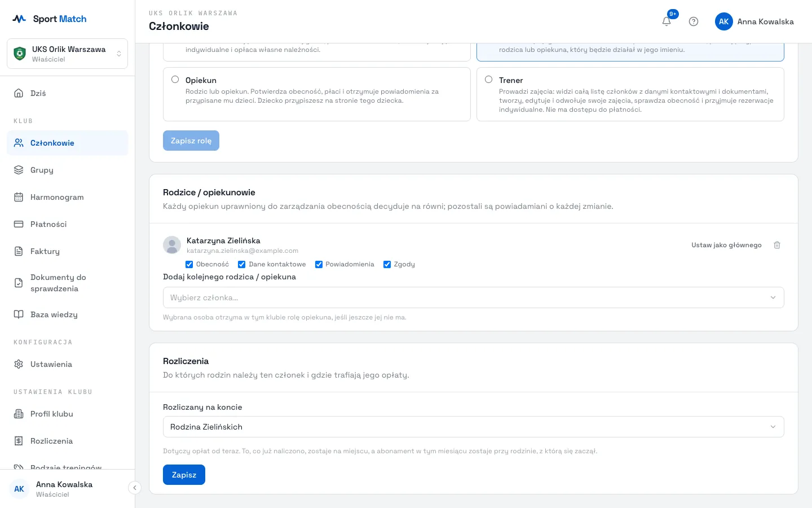This screenshot has height=508, width=812.
Task: Open Baza wiedzy
Action: coord(68,314)
